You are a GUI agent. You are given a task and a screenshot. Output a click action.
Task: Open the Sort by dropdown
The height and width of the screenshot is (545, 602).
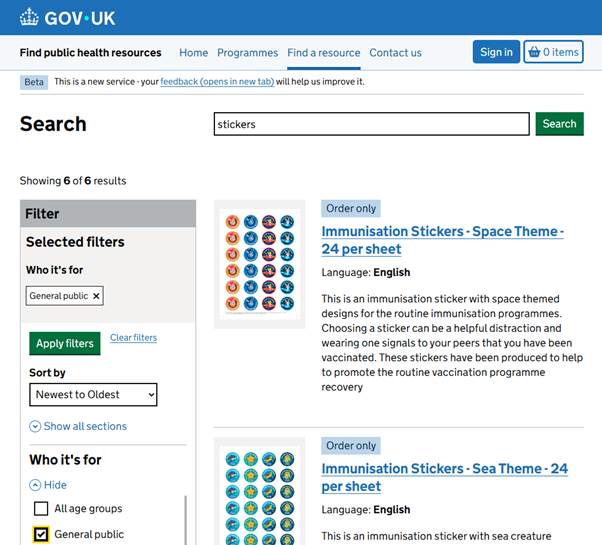click(93, 395)
